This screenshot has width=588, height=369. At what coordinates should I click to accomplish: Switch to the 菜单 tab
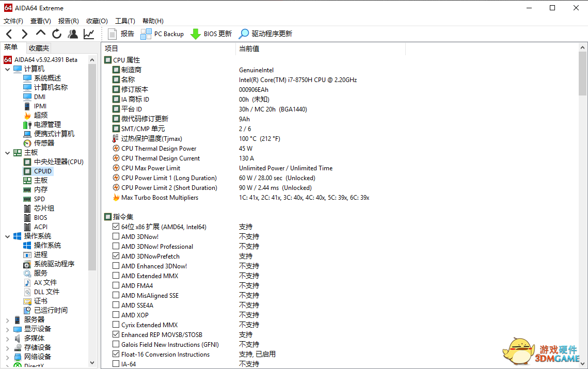(x=11, y=47)
